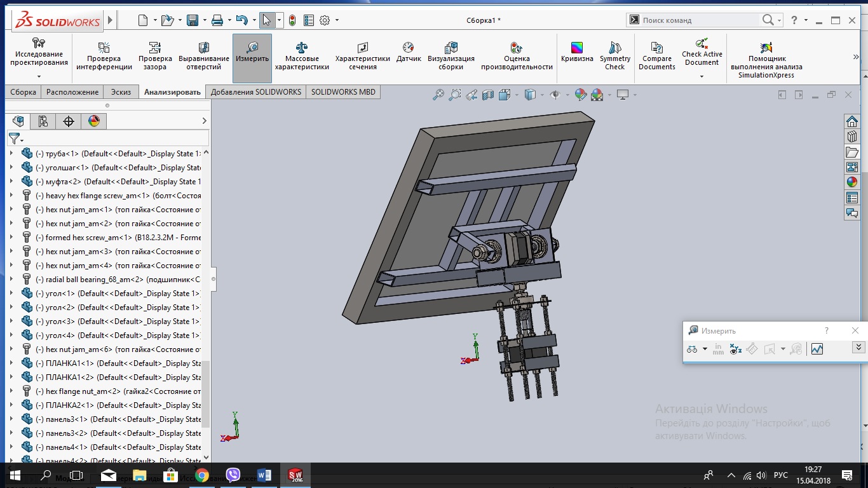Open the feature tree filter funnel
This screenshot has height=488, width=868.
[14, 138]
